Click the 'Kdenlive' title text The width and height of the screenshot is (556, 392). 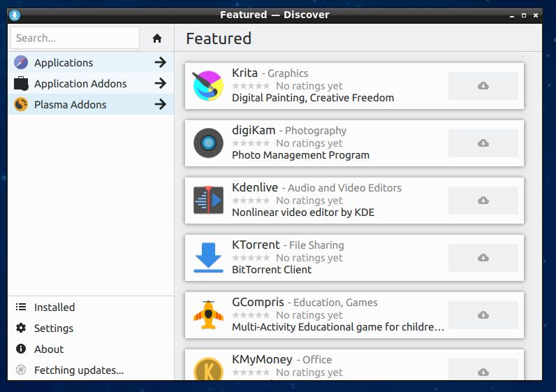(x=255, y=187)
